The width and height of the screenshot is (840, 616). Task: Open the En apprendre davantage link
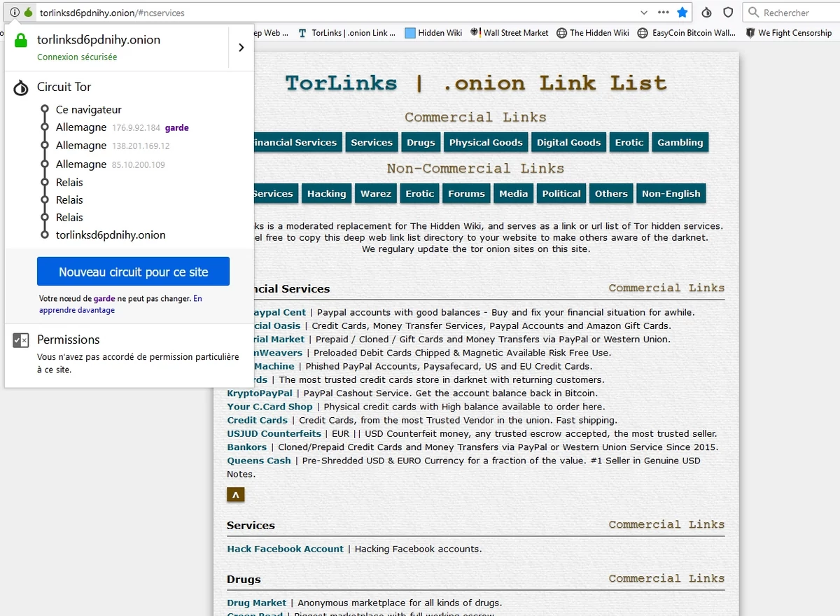click(x=120, y=304)
